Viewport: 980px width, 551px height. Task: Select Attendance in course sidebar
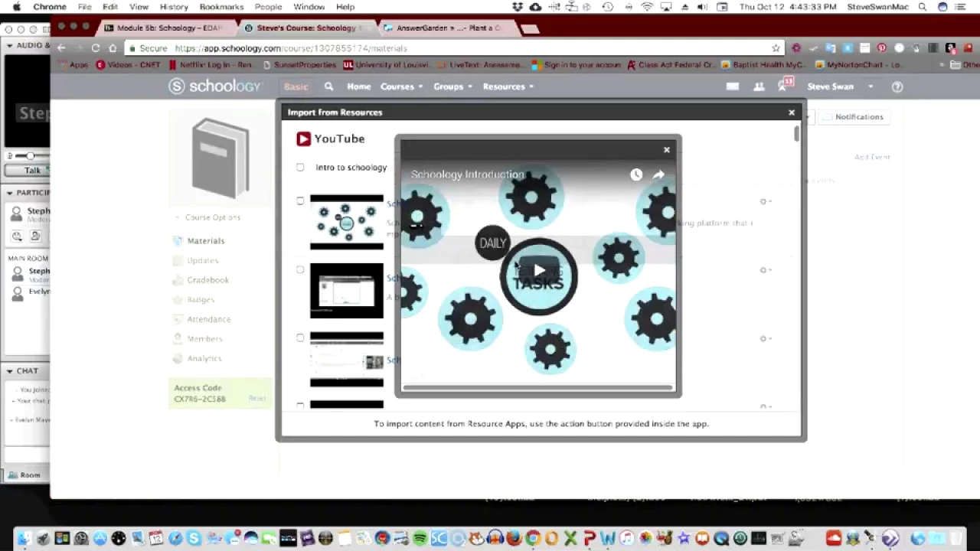pyautogui.click(x=209, y=319)
